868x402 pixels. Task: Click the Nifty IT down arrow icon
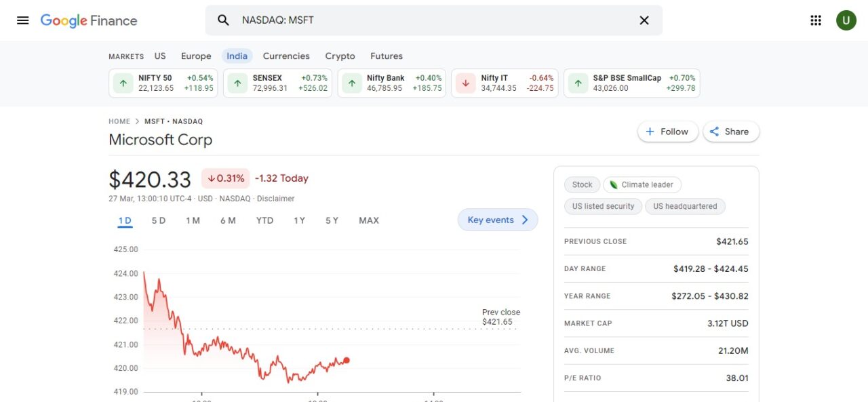tap(465, 83)
